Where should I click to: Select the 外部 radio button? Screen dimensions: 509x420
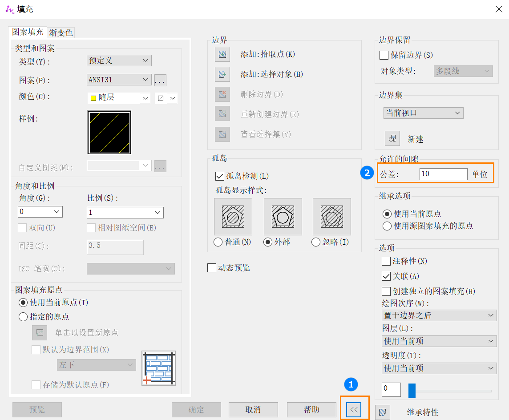(268, 242)
